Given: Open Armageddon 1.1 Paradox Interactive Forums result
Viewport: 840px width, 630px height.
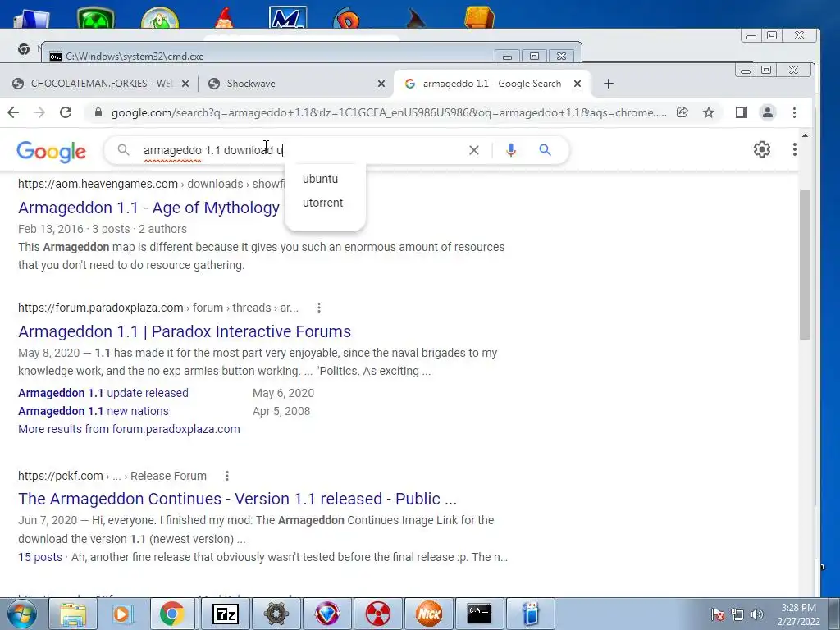Looking at the screenshot, I should 185,331.
